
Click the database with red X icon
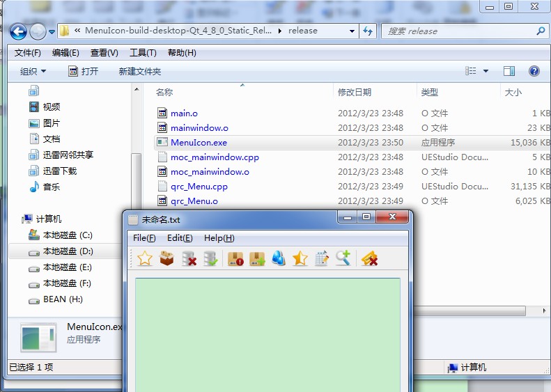click(189, 258)
